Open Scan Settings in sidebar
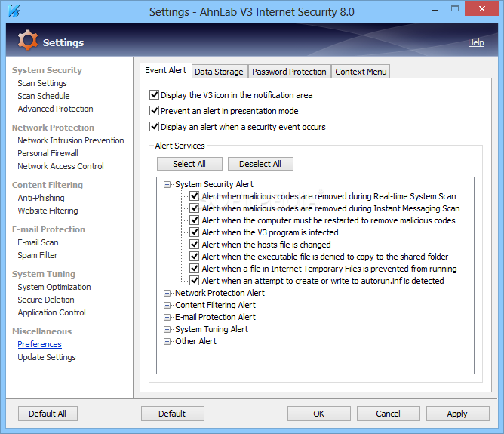504x434 pixels. (42, 83)
